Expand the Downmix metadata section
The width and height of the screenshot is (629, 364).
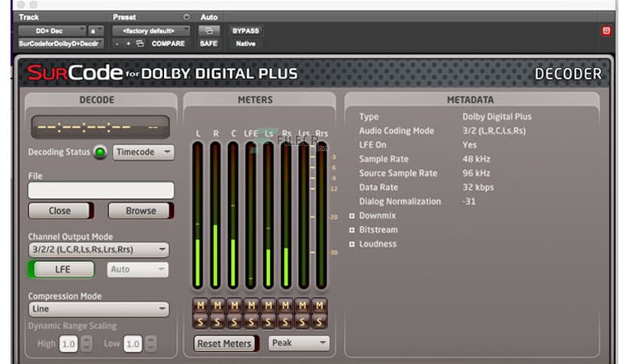(352, 216)
